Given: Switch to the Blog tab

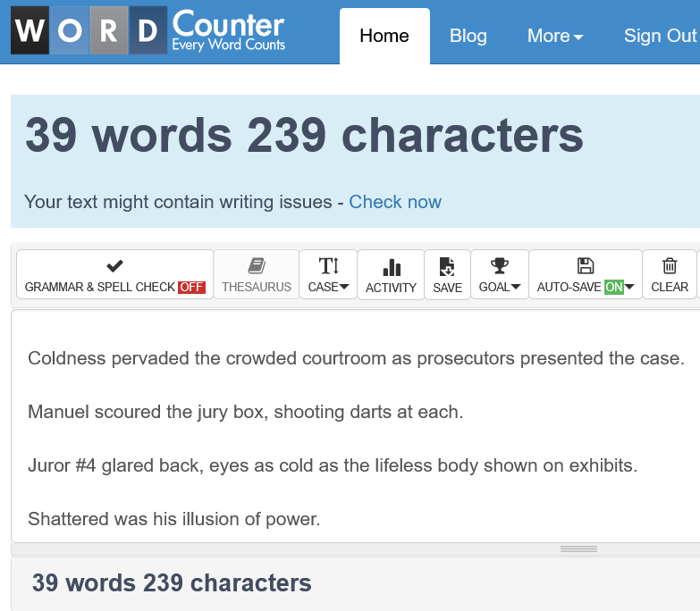Looking at the screenshot, I should pyautogui.click(x=468, y=36).
